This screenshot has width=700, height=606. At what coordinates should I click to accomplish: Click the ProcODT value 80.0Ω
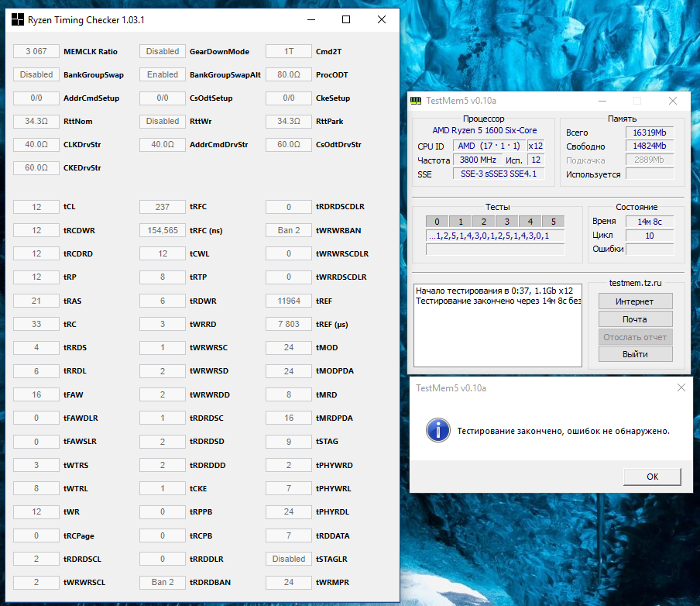[288, 74]
